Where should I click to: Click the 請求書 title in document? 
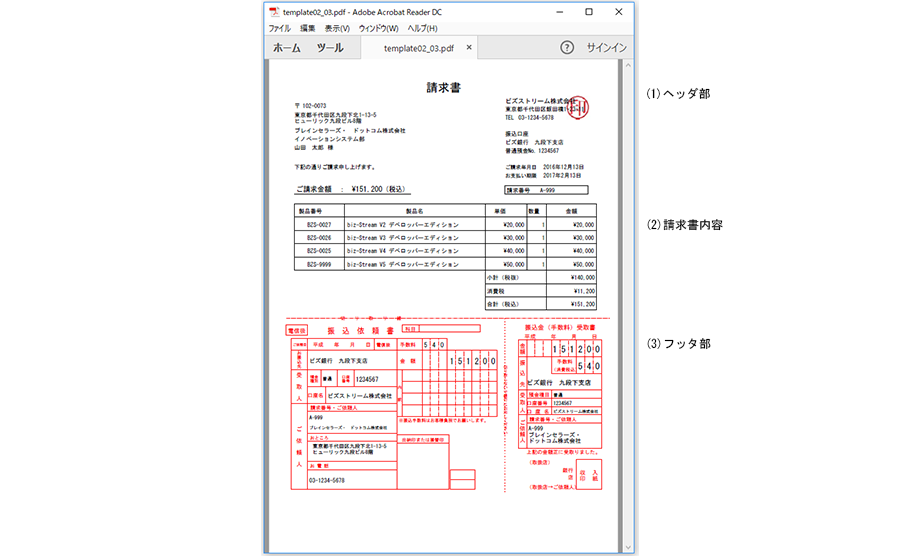tap(443, 87)
